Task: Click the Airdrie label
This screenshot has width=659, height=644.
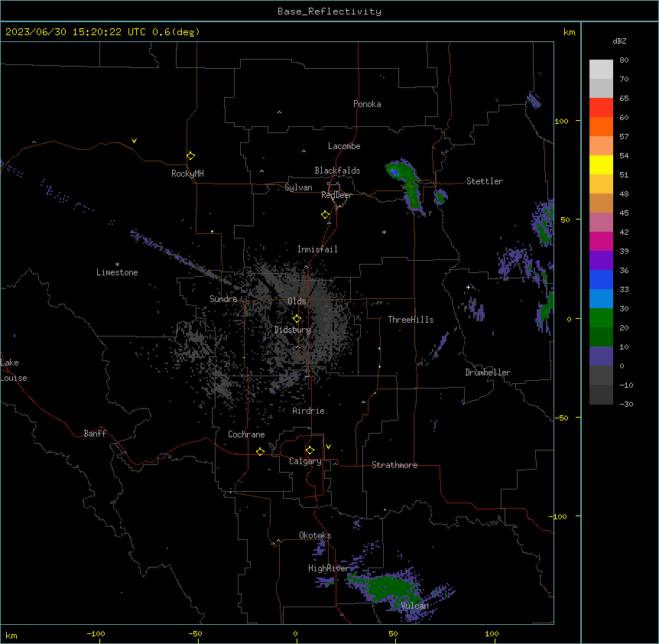Action: [309, 411]
